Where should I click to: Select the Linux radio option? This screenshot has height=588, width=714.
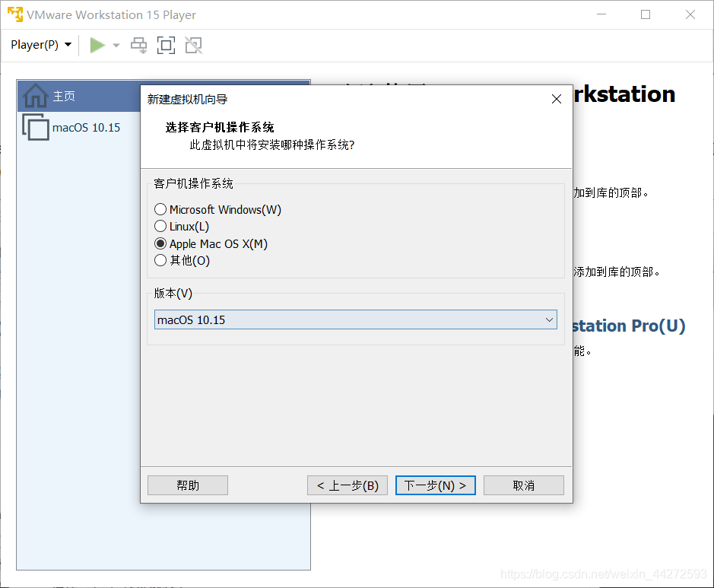click(160, 226)
